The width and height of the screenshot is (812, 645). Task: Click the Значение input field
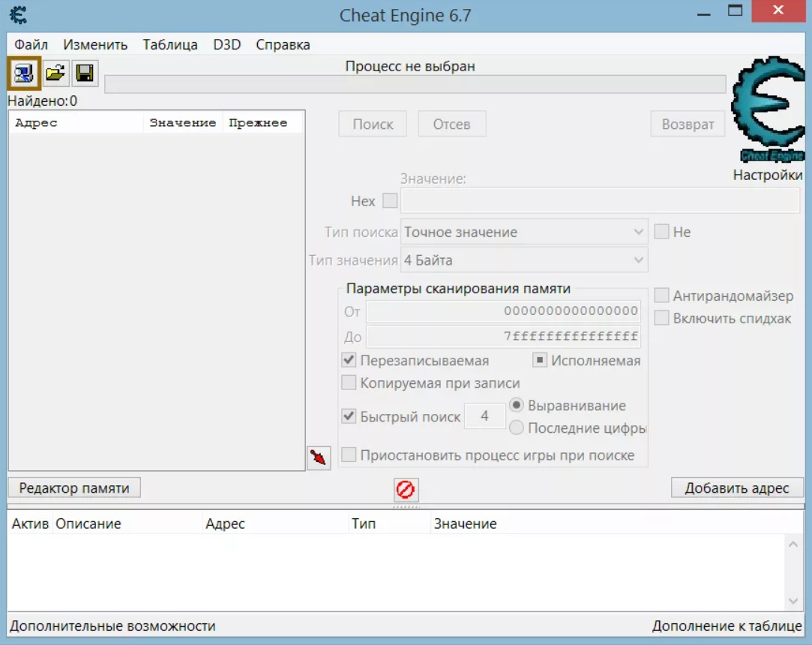tap(601, 200)
